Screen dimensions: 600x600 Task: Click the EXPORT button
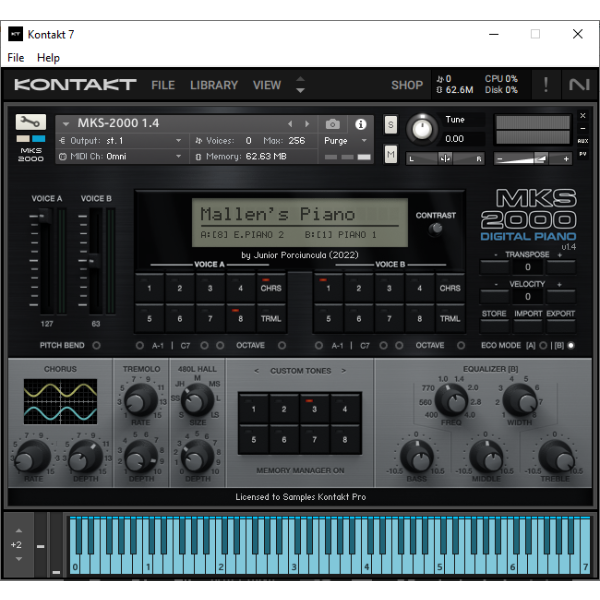(x=561, y=326)
